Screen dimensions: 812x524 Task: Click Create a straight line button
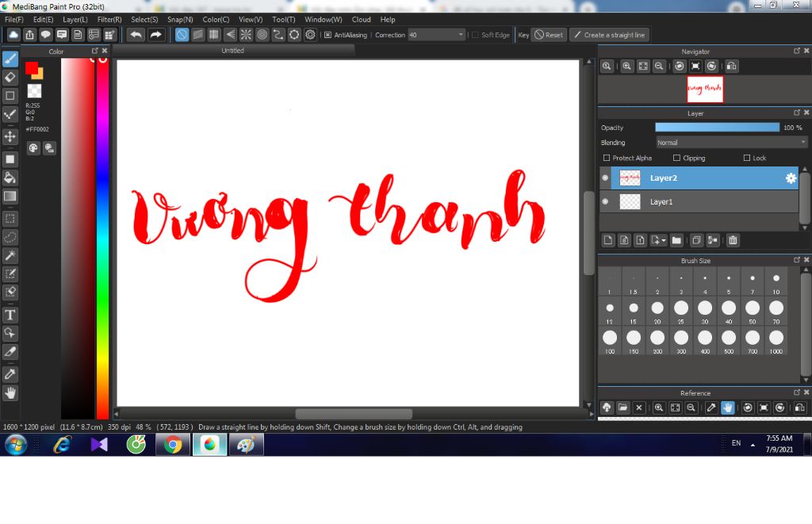[610, 35]
